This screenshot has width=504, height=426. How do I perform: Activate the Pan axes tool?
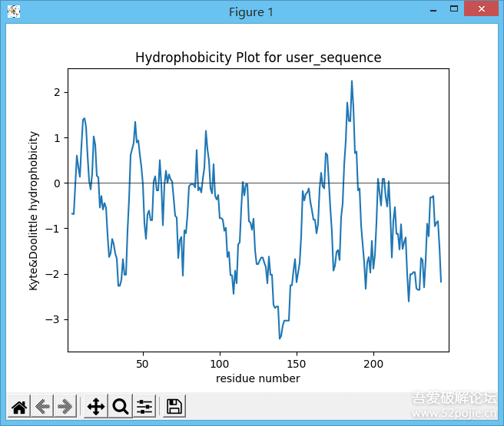96,406
